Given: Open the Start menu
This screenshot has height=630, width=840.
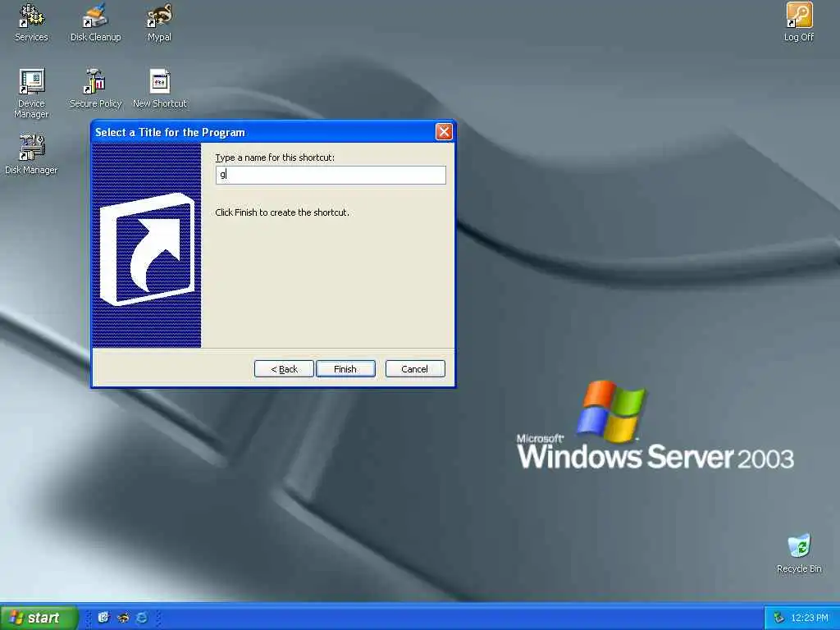Looking at the screenshot, I should point(39,618).
